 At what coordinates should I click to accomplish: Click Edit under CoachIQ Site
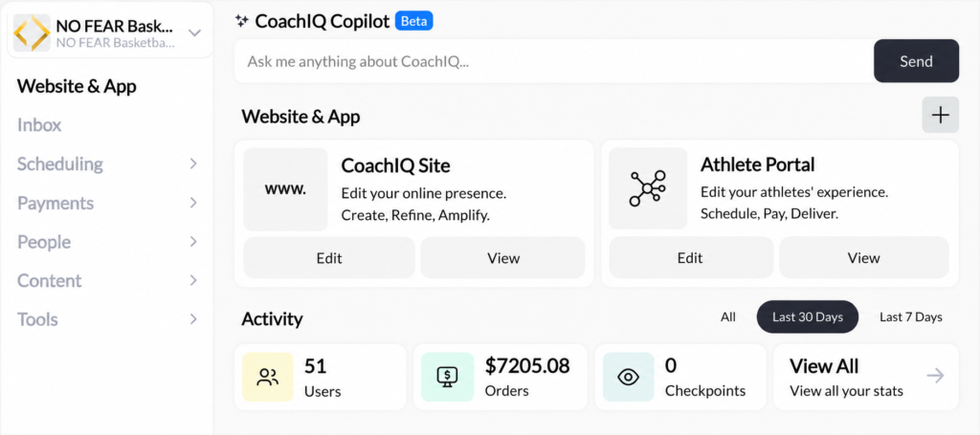(x=329, y=258)
